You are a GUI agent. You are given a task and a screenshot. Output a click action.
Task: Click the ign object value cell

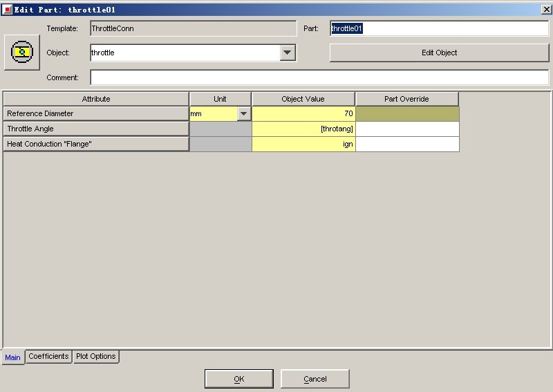(303, 144)
